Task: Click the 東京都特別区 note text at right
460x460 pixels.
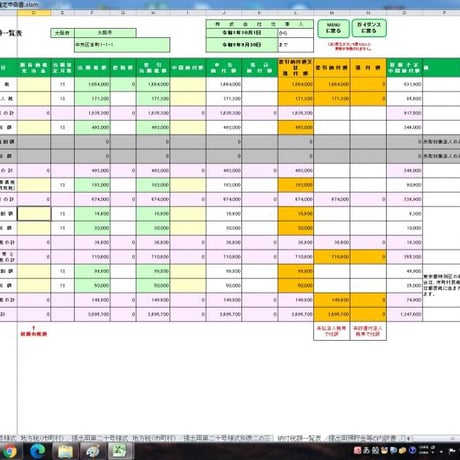Action: click(441, 285)
